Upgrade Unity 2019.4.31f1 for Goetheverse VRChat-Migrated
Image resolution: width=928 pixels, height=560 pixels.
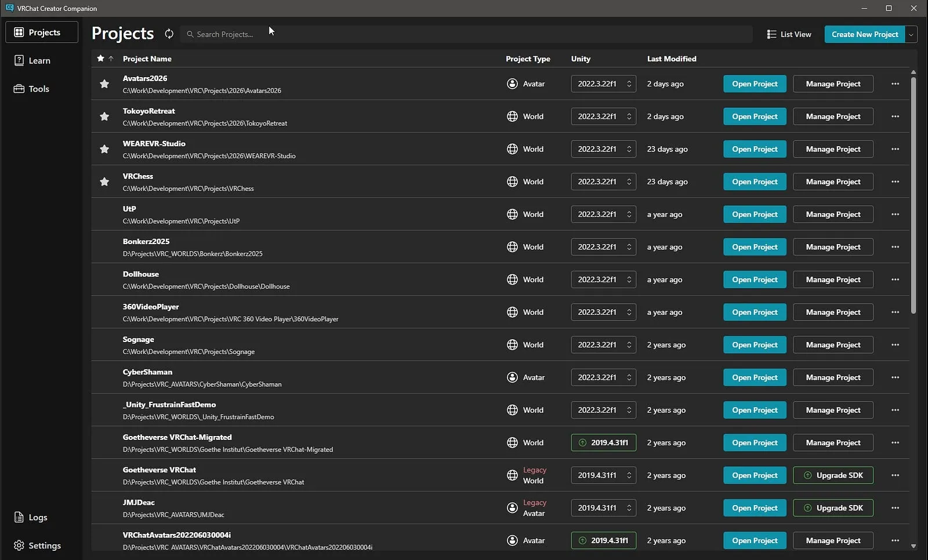pyautogui.click(x=603, y=443)
